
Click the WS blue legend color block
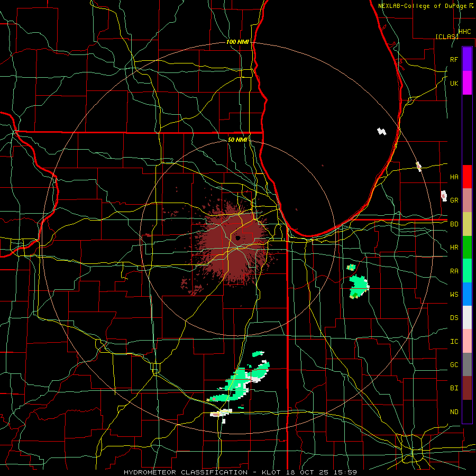(x=467, y=294)
